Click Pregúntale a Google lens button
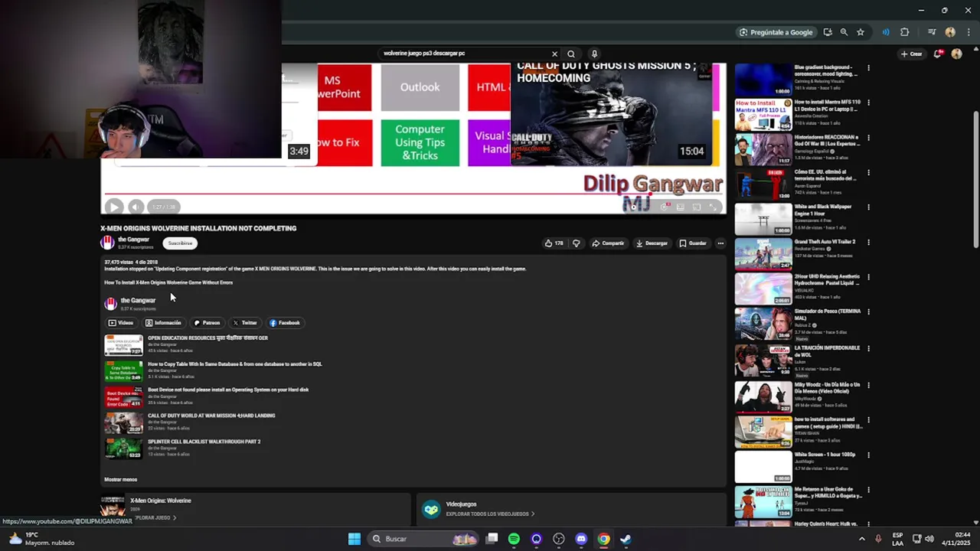This screenshot has height=551, width=980. pos(776,32)
